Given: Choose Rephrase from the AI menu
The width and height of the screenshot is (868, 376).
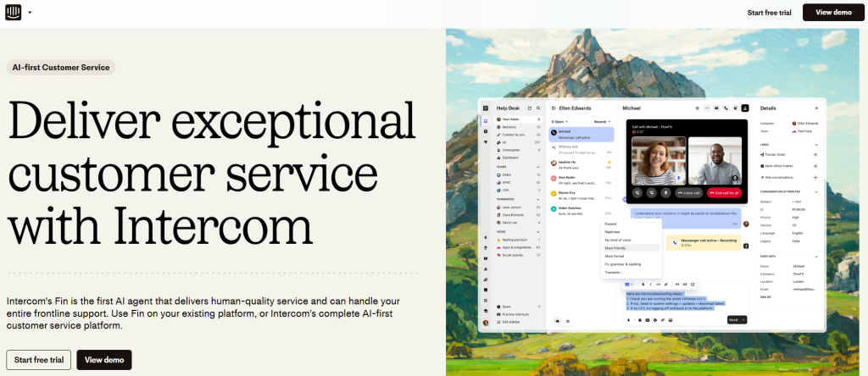Looking at the screenshot, I should 632,232.
